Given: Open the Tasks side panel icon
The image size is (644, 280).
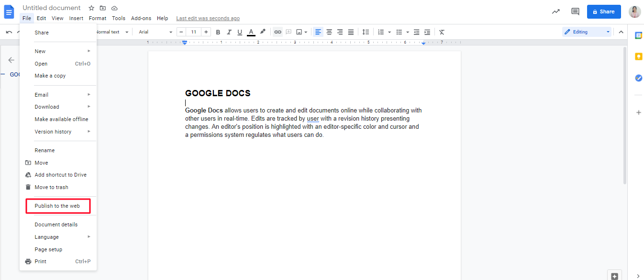Looking at the screenshot, I should [638, 78].
